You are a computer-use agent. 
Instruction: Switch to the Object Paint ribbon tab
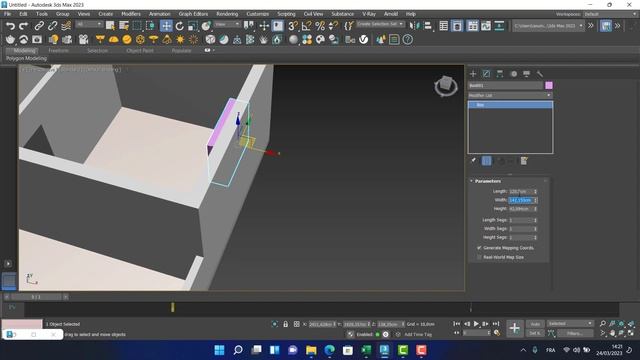click(x=140, y=51)
